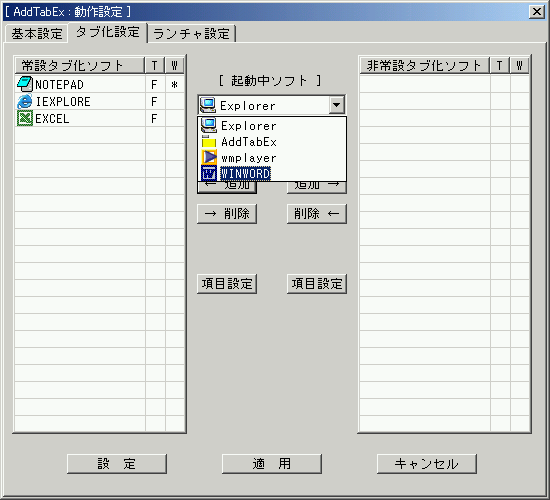Screen dimensions: 550x500
Task: Choose WINWORD from the dropdown list
Action: [x=272, y=173]
